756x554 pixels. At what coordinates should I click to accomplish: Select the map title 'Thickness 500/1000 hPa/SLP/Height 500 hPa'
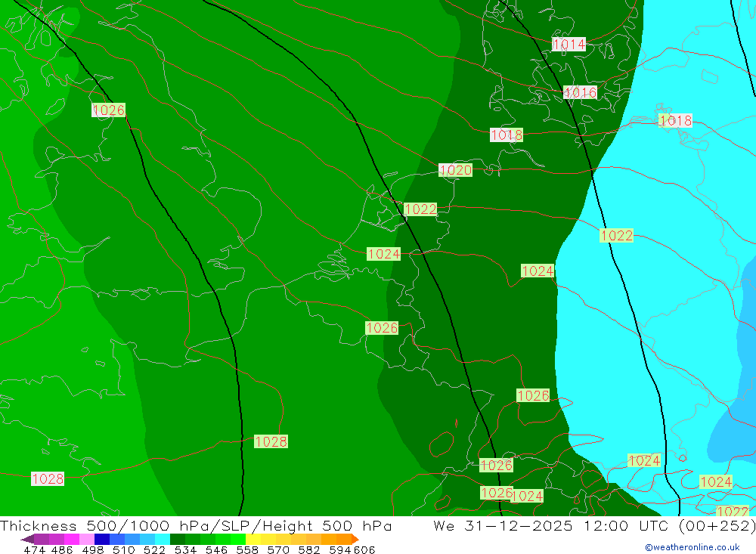pos(196,525)
